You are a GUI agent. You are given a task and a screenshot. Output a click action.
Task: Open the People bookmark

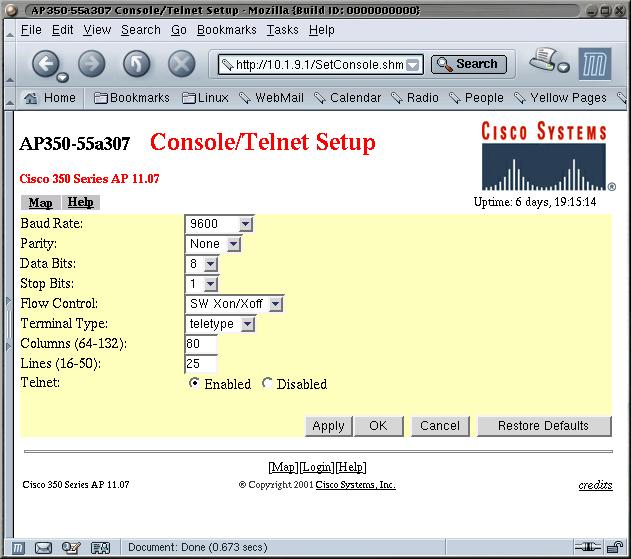click(476, 98)
